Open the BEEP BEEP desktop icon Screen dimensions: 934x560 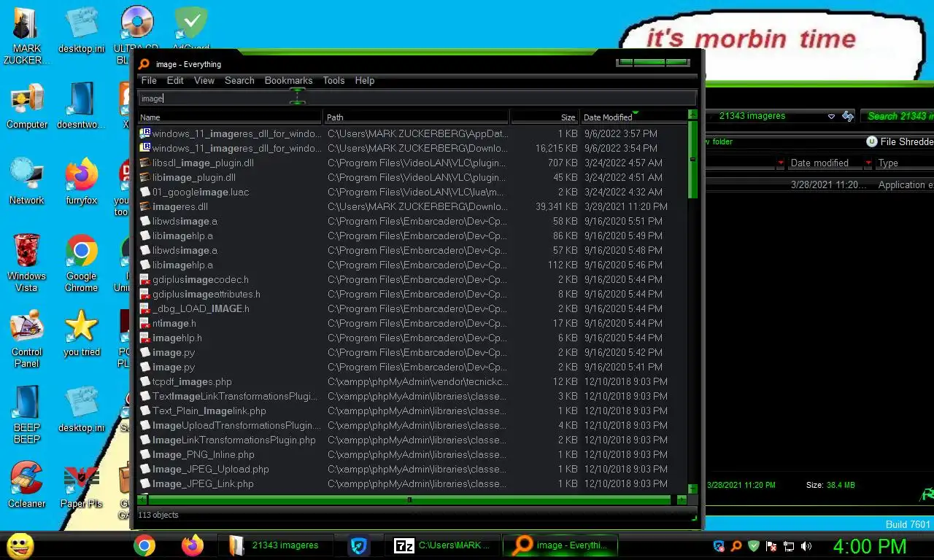point(27,415)
